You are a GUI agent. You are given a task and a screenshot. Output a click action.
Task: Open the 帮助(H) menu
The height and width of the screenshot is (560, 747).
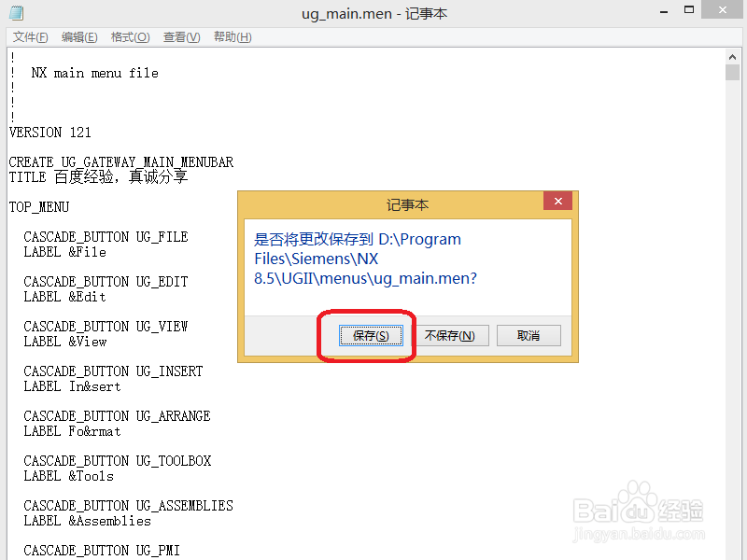click(233, 37)
